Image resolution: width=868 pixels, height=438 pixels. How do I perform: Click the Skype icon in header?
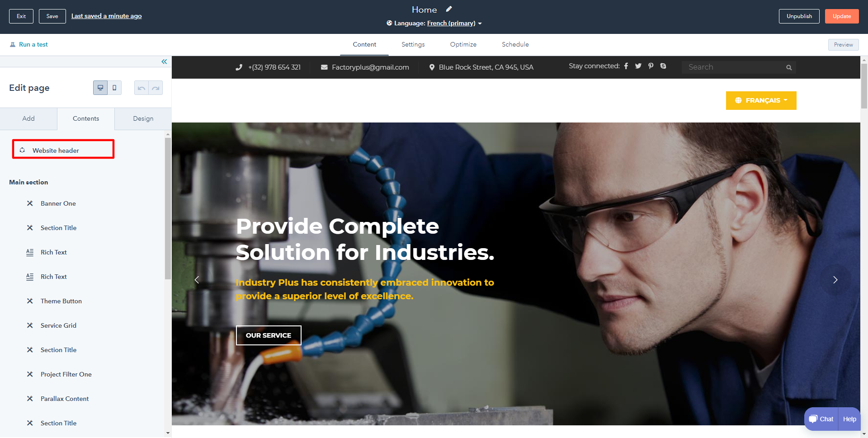click(663, 66)
